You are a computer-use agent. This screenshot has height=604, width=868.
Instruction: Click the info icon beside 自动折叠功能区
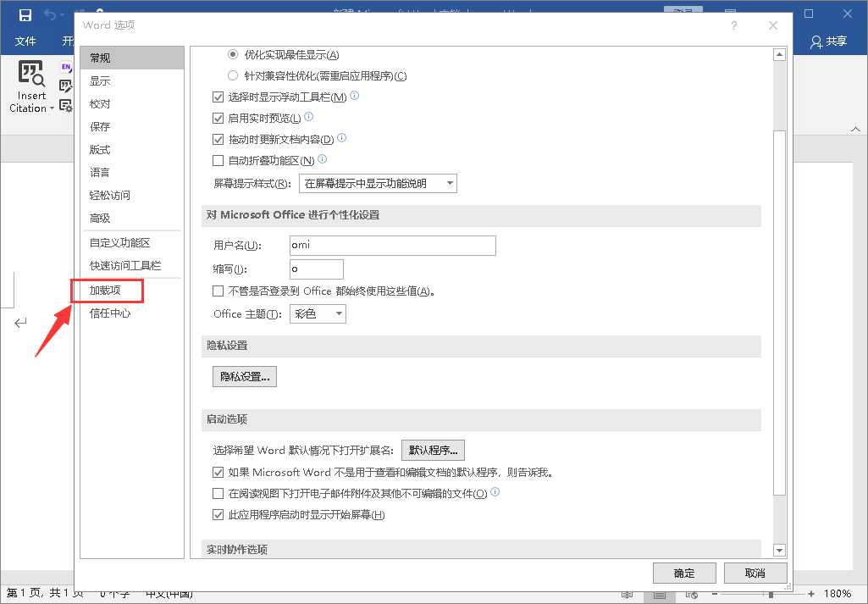tap(322, 159)
